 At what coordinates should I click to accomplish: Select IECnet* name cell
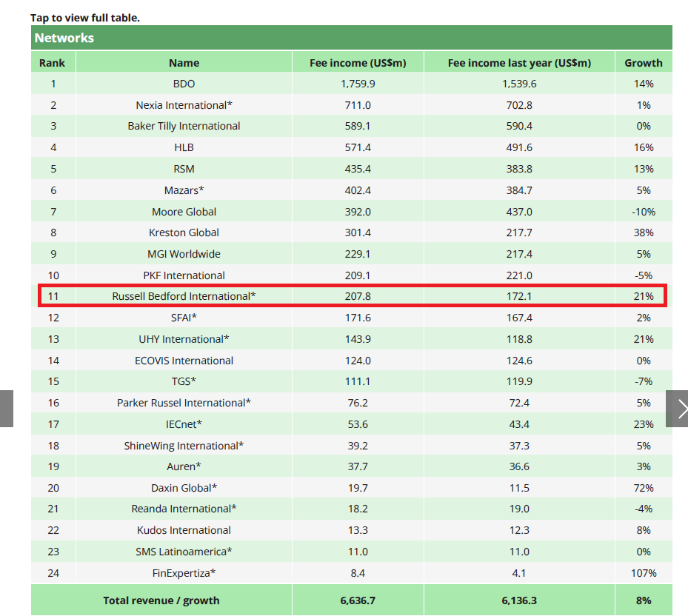pyautogui.click(x=184, y=423)
